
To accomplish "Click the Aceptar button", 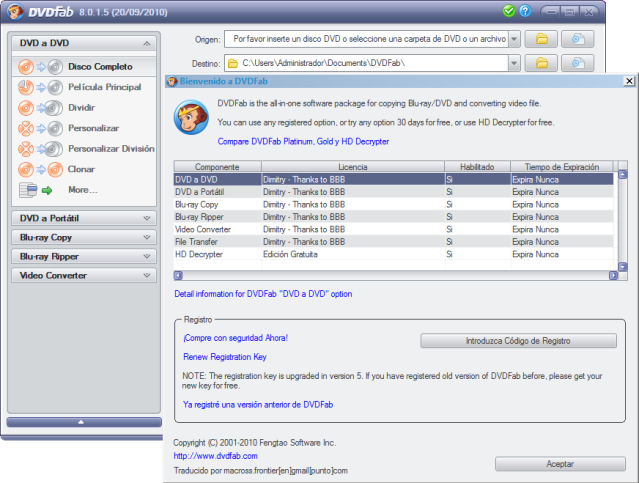I will tap(560, 464).
